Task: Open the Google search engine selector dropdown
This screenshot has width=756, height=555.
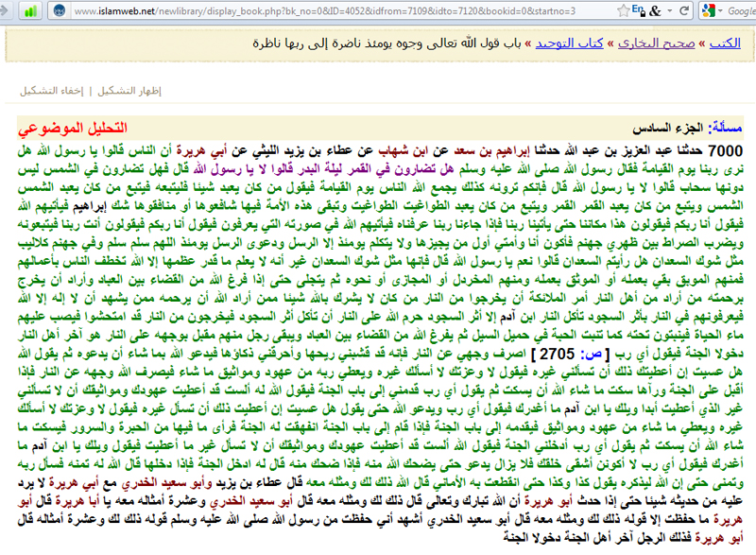Action: pyautogui.click(x=713, y=10)
